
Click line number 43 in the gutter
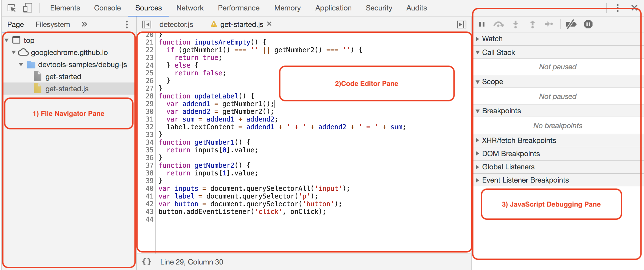(x=149, y=211)
